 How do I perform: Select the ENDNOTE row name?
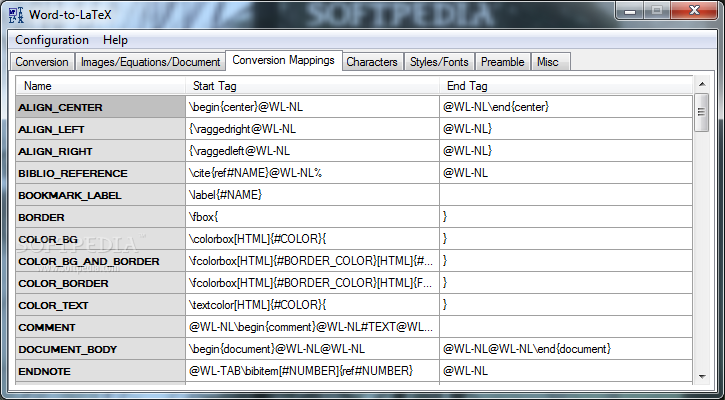(101, 371)
